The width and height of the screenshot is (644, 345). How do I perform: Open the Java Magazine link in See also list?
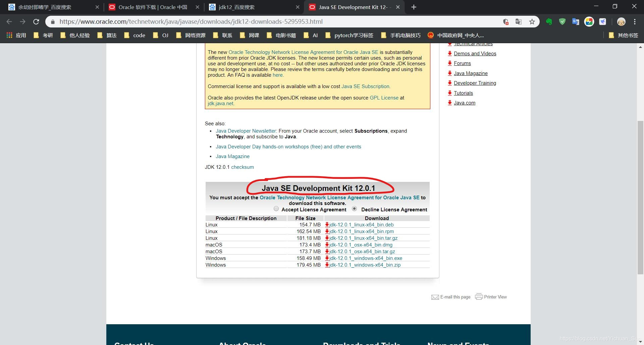coord(232,156)
